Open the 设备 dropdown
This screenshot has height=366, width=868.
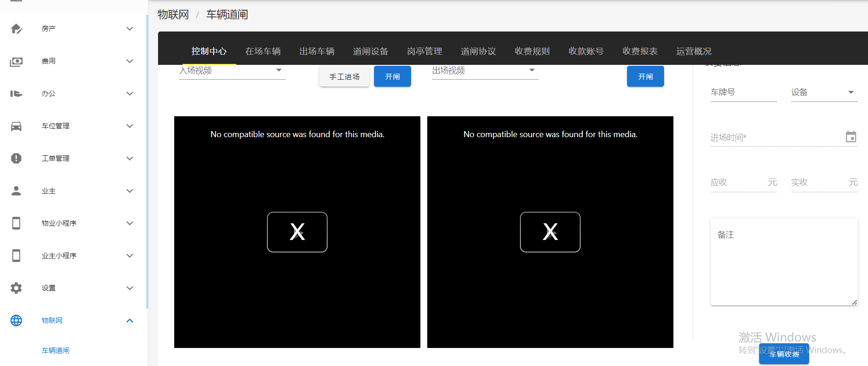[x=824, y=92]
